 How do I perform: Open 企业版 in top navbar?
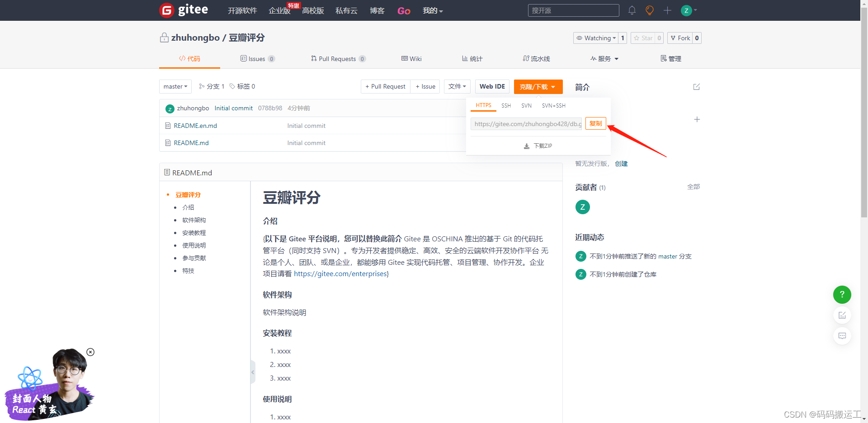coord(279,10)
